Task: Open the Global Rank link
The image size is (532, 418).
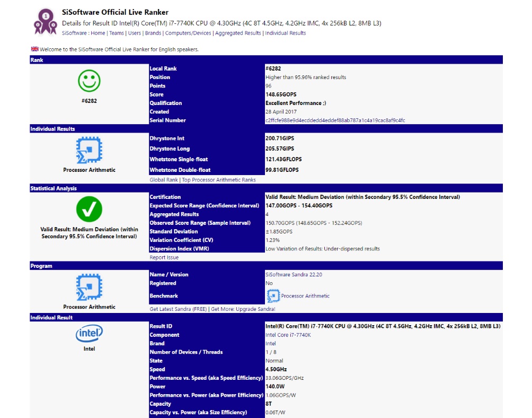Action: [x=164, y=180]
